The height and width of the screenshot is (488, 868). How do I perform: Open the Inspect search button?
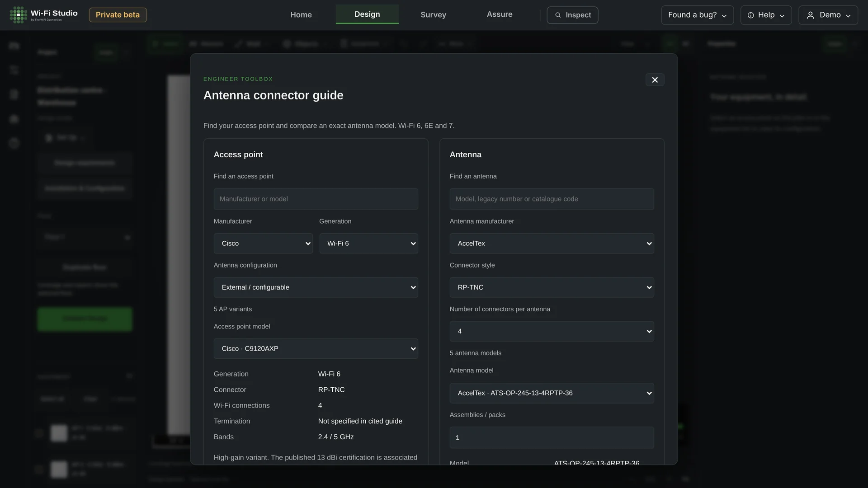pos(572,15)
